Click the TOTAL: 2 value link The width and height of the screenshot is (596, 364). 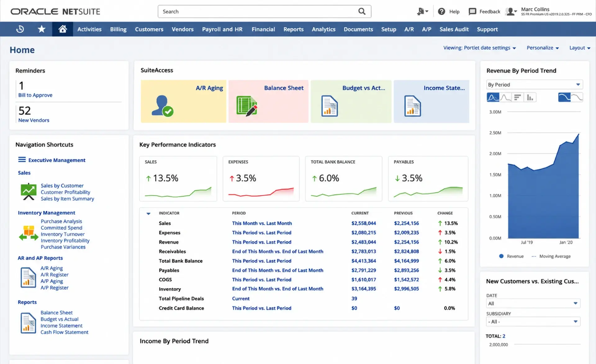tap(503, 336)
